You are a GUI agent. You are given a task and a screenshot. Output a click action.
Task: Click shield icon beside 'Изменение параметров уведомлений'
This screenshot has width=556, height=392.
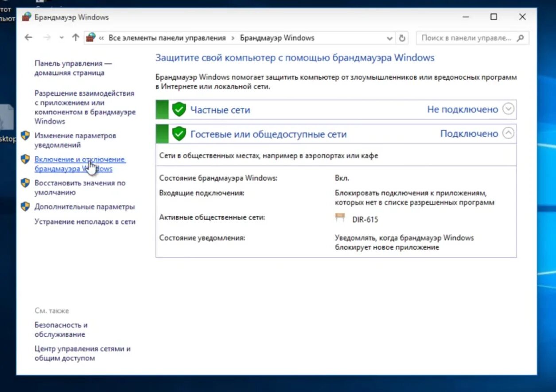(x=25, y=136)
